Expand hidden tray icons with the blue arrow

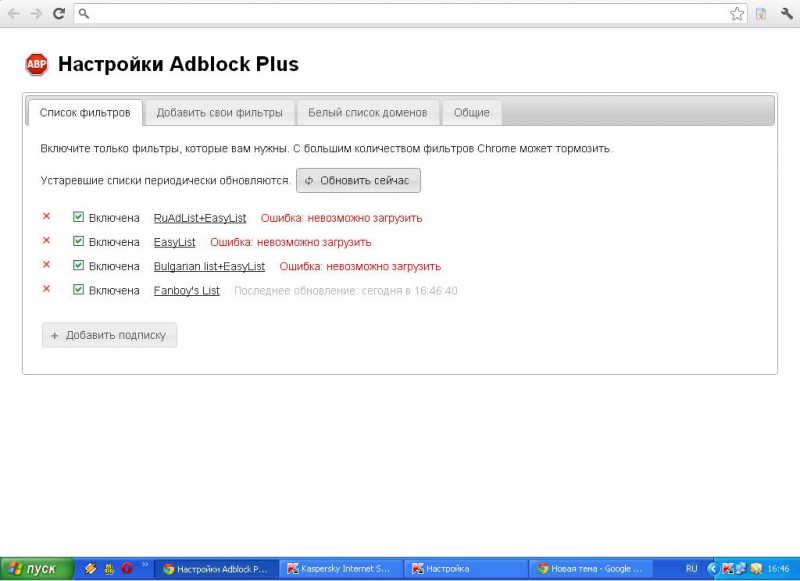coord(713,568)
